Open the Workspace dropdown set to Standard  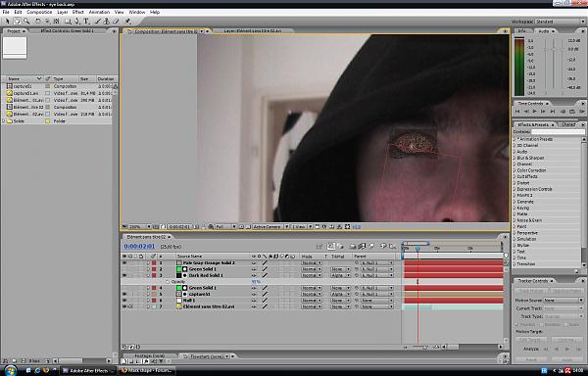[x=561, y=22]
